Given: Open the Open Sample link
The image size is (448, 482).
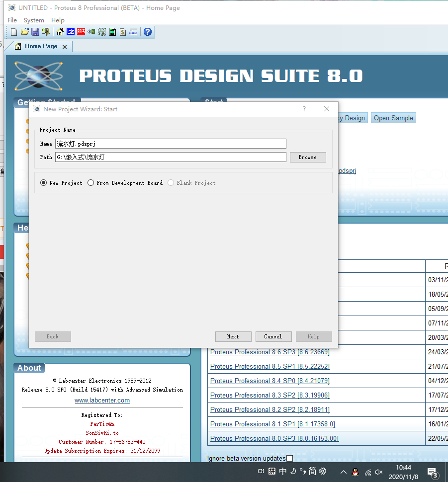Looking at the screenshot, I should [393, 118].
